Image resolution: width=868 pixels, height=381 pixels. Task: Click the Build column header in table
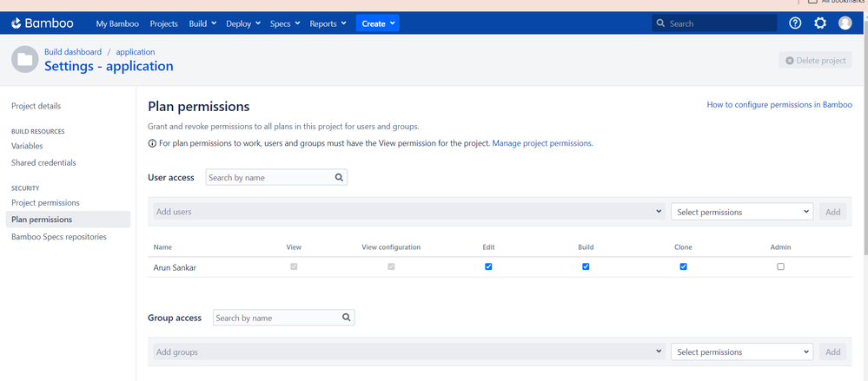(586, 247)
